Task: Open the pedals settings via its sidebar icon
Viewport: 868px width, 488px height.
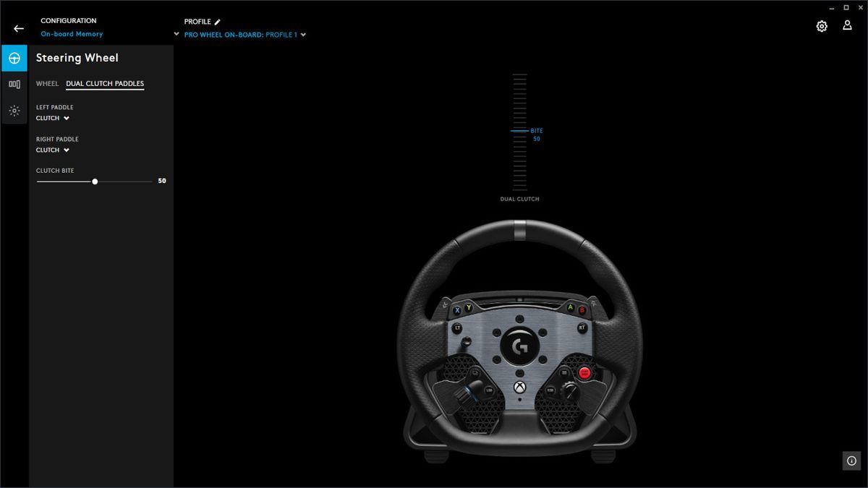Action: click(14, 84)
